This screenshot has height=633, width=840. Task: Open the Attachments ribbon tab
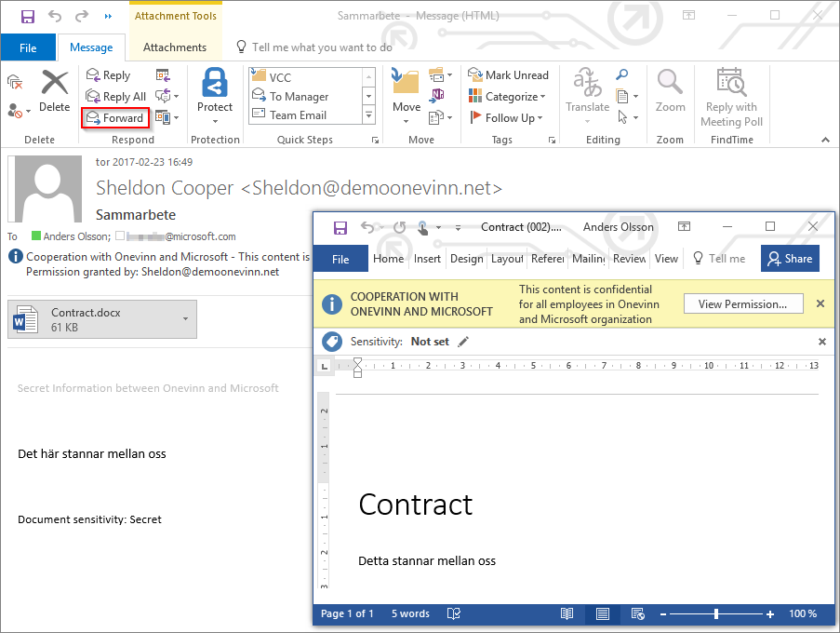175,47
